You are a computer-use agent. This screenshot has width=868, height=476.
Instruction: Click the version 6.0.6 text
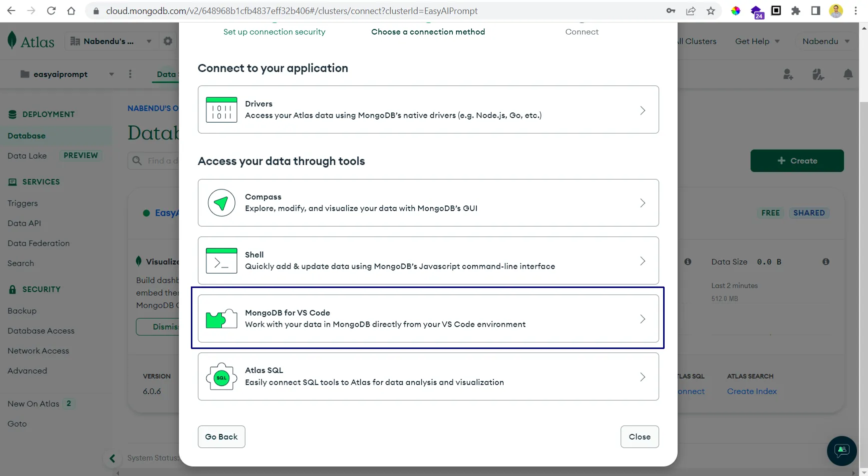pyautogui.click(x=152, y=391)
